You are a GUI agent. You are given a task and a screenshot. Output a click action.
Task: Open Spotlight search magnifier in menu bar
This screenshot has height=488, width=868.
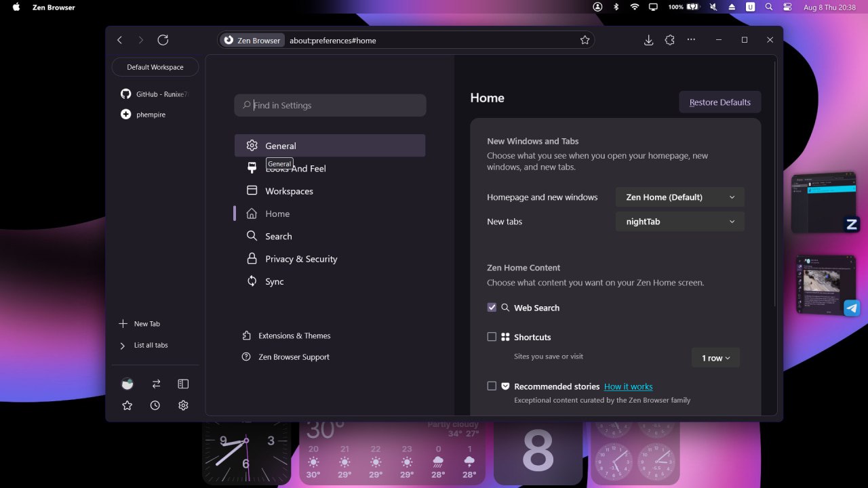tap(769, 7)
